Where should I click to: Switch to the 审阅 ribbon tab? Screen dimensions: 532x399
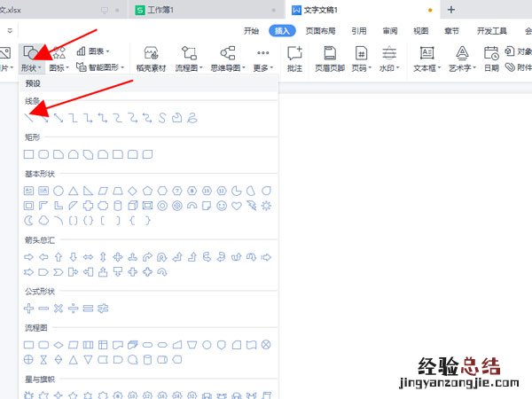[390, 31]
